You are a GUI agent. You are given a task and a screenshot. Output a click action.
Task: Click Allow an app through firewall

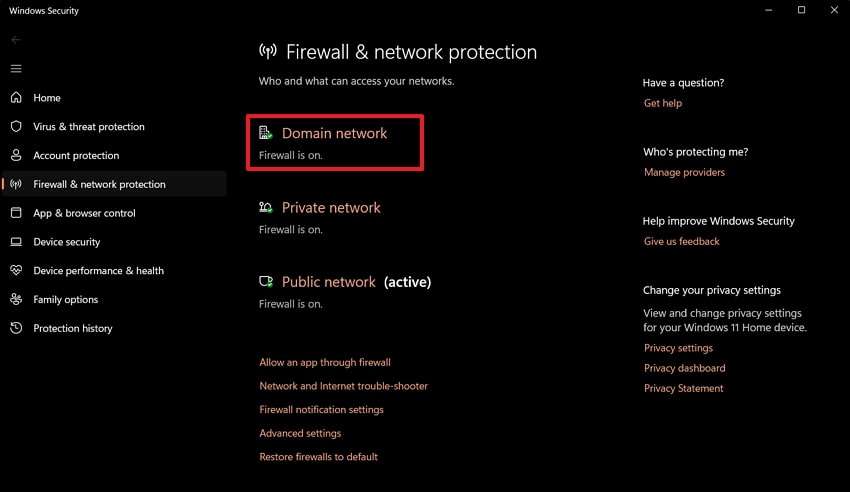[325, 362]
